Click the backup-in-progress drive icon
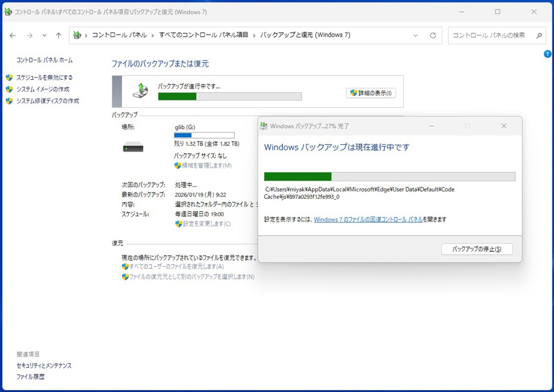This screenshot has height=392, width=554. (x=141, y=91)
